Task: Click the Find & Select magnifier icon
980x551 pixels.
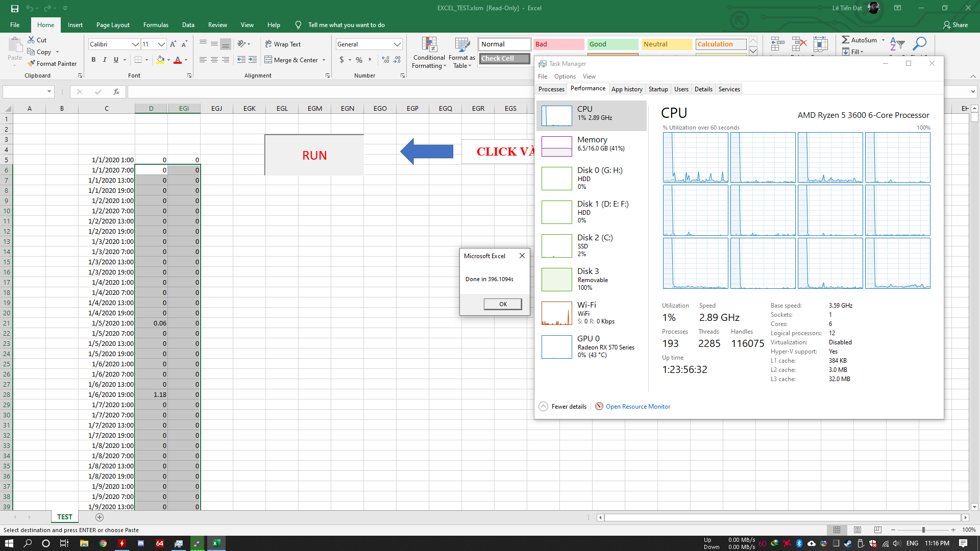Action: click(x=919, y=44)
